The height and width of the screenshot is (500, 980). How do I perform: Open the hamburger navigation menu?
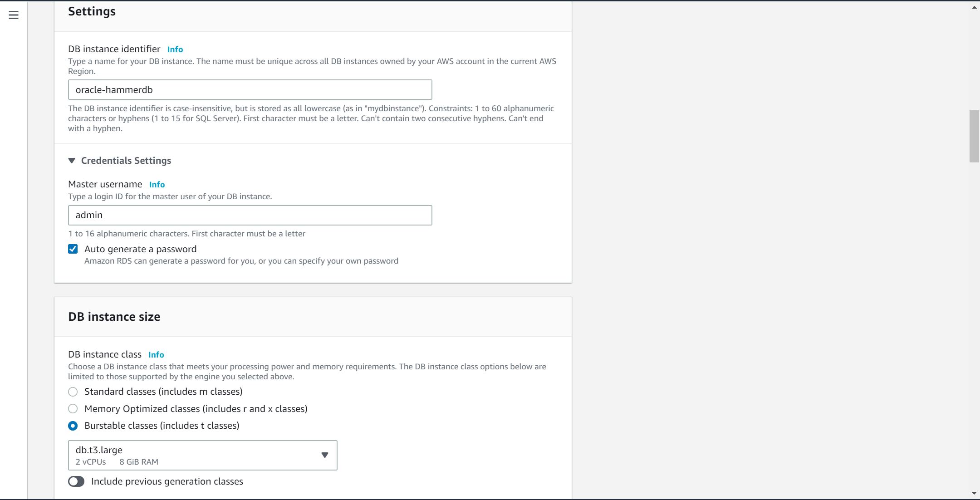14,15
